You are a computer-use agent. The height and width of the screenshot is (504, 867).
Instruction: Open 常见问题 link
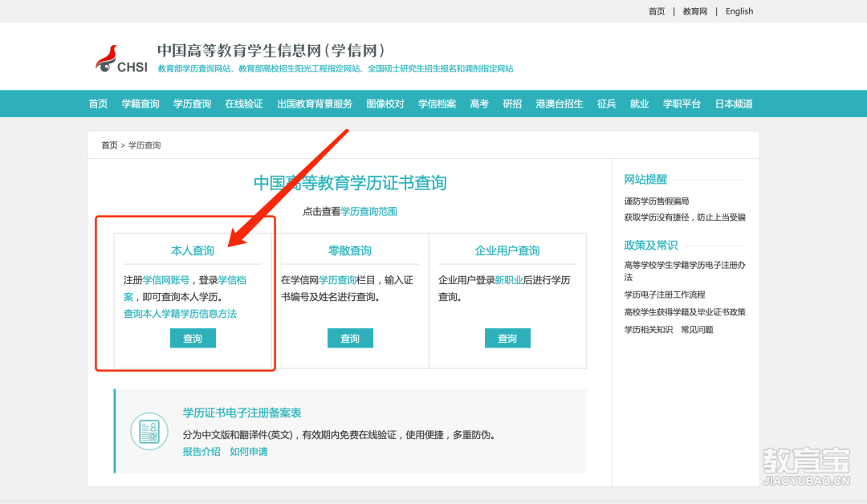tap(697, 330)
